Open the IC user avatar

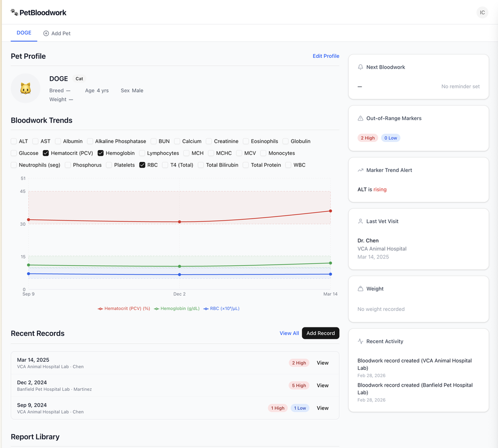coord(482,12)
